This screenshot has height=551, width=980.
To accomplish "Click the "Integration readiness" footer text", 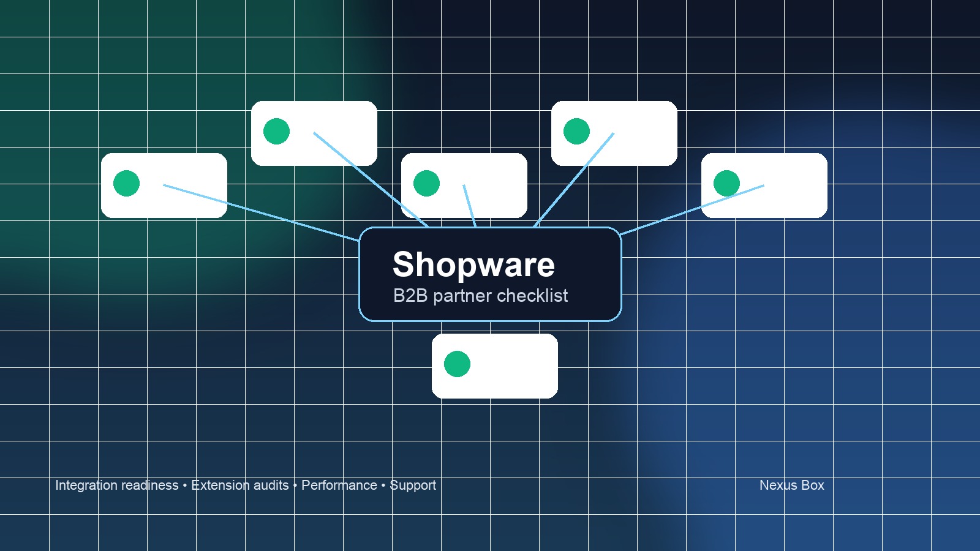I will click(x=116, y=485).
